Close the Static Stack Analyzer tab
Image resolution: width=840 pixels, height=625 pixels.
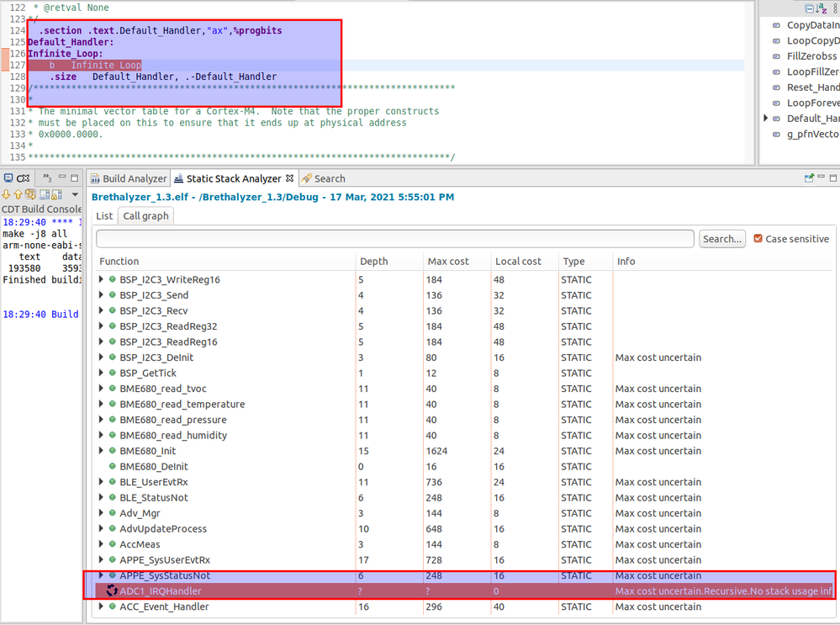tap(289, 178)
